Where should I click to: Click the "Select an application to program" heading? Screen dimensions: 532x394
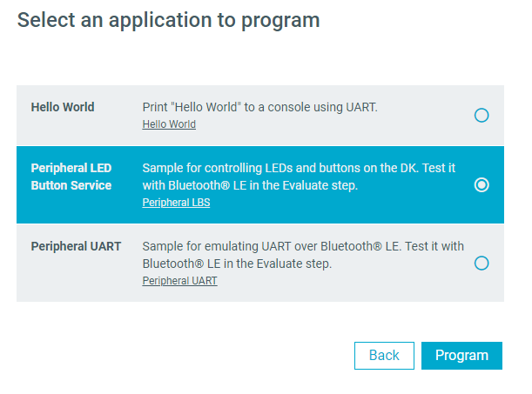[x=169, y=20]
